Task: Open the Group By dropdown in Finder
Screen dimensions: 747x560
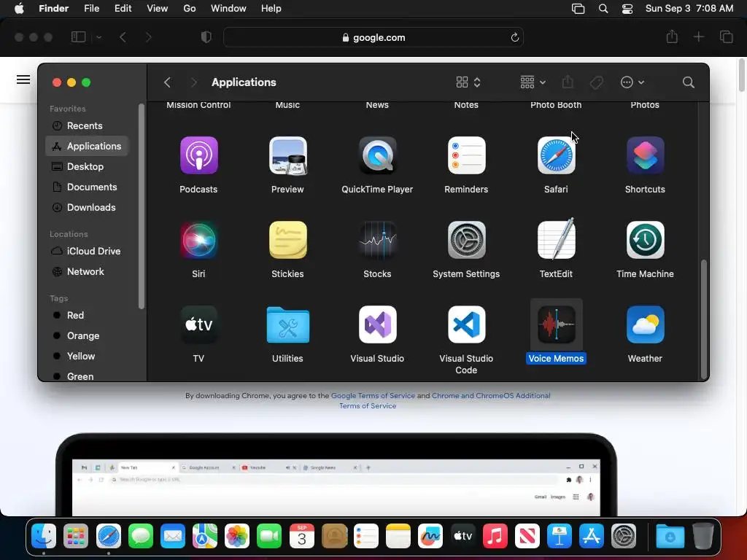Action: [x=533, y=82]
